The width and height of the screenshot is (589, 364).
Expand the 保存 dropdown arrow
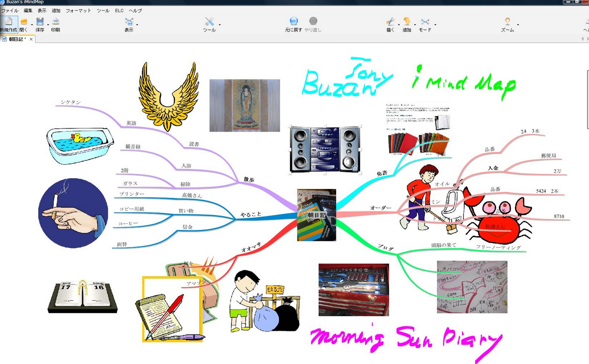48,25
